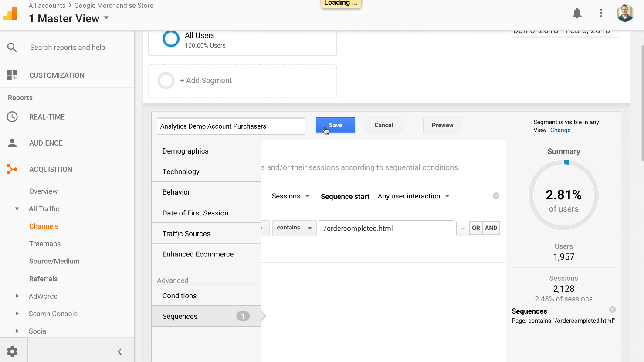Image resolution: width=644 pixels, height=362 pixels.
Task: Open the date range picker
Action: click(566, 32)
